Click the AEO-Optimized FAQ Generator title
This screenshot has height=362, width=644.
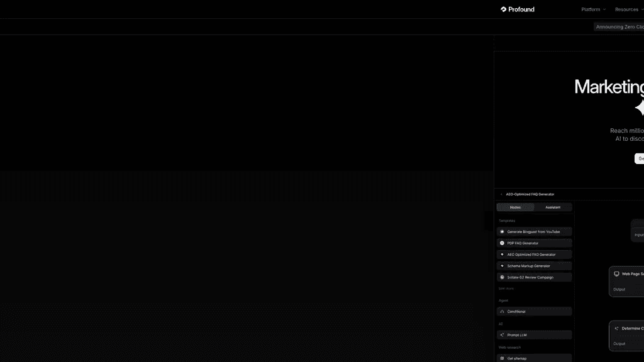(530, 194)
